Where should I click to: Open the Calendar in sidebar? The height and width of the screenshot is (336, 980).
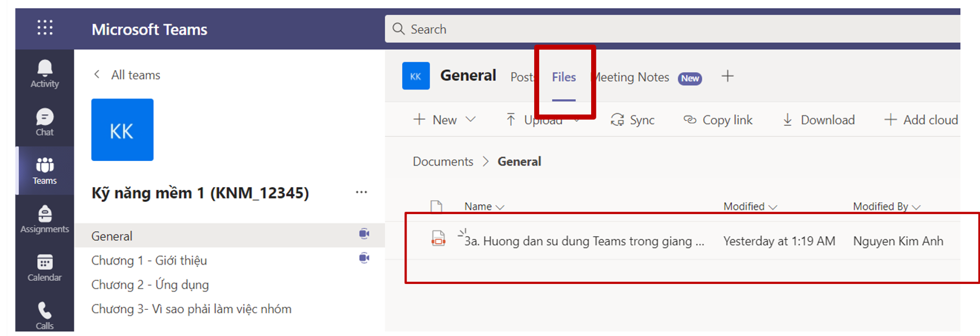pyautogui.click(x=45, y=267)
